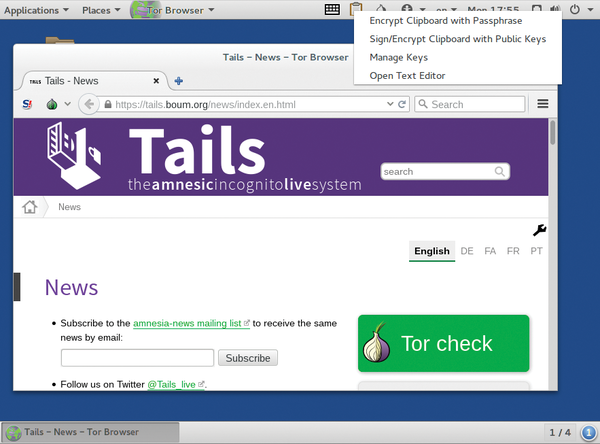Open a new tab with the plus icon

point(179,81)
